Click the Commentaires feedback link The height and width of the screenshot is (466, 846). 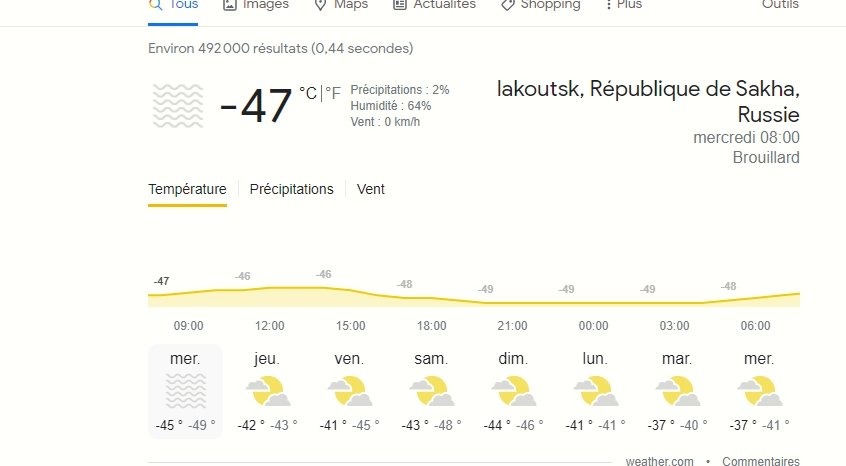pos(761,461)
